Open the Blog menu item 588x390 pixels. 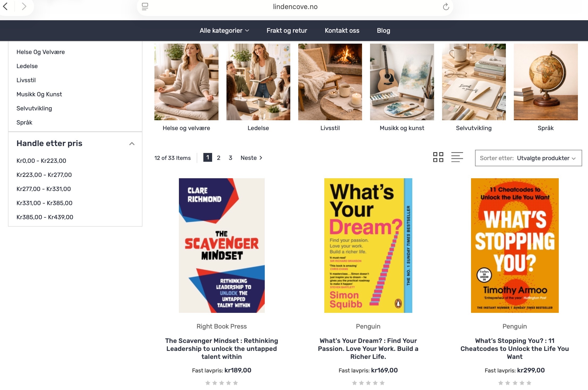pos(383,31)
